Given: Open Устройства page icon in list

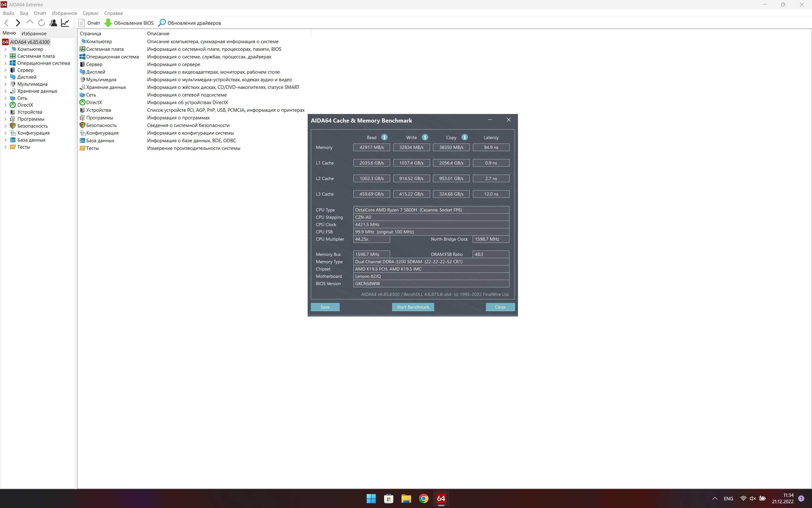Looking at the screenshot, I should tap(82, 110).
